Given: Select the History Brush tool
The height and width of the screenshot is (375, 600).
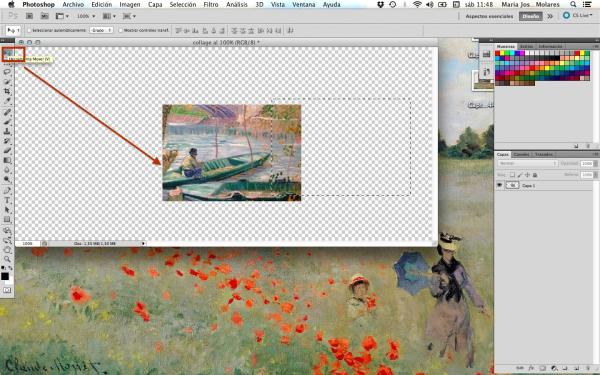Looking at the screenshot, I should (x=7, y=141).
